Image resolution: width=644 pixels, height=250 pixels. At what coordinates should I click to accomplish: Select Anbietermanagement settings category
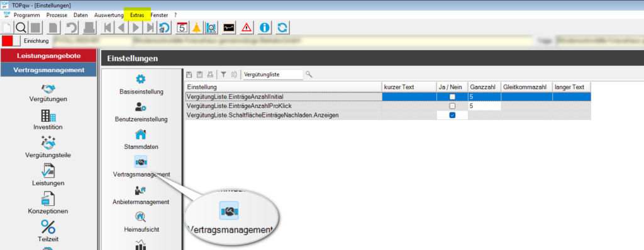(x=142, y=195)
